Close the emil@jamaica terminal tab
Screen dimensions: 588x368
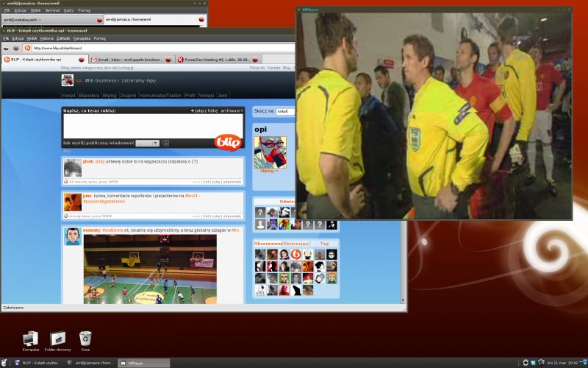point(201,20)
